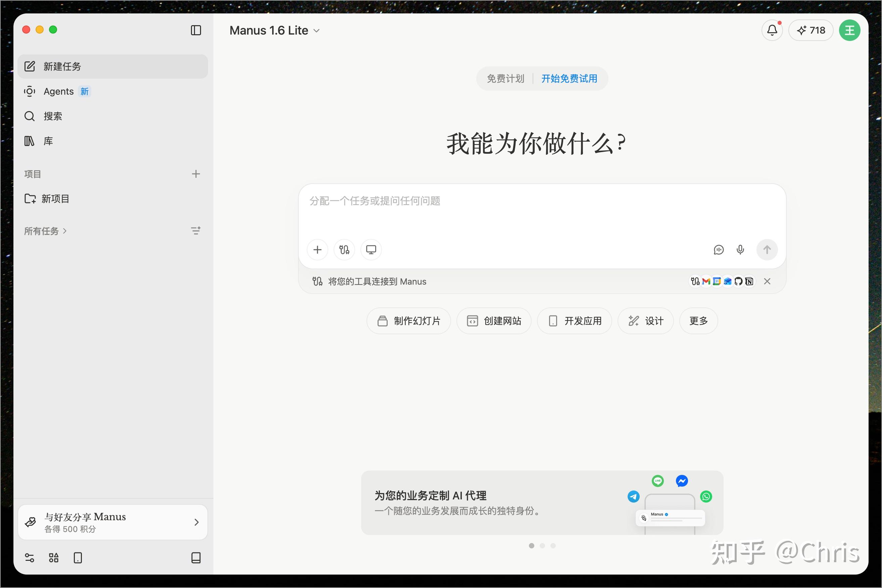882x588 pixels.
Task: Open 搜索 search in sidebar
Action: click(x=112, y=116)
